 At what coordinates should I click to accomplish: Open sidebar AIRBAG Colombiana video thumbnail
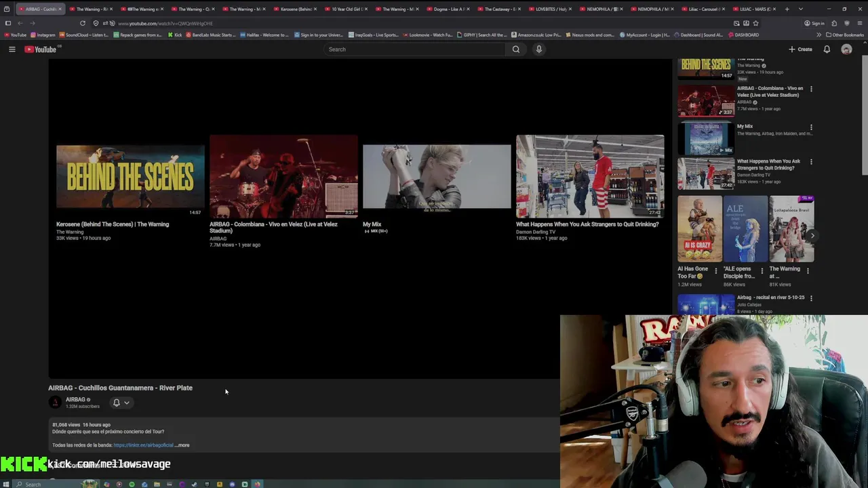[706, 100]
